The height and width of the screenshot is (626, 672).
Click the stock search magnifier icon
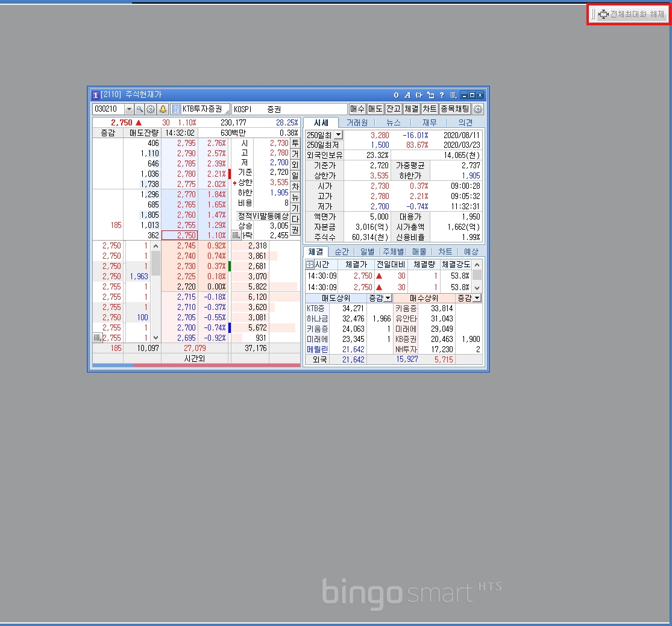point(139,109)
